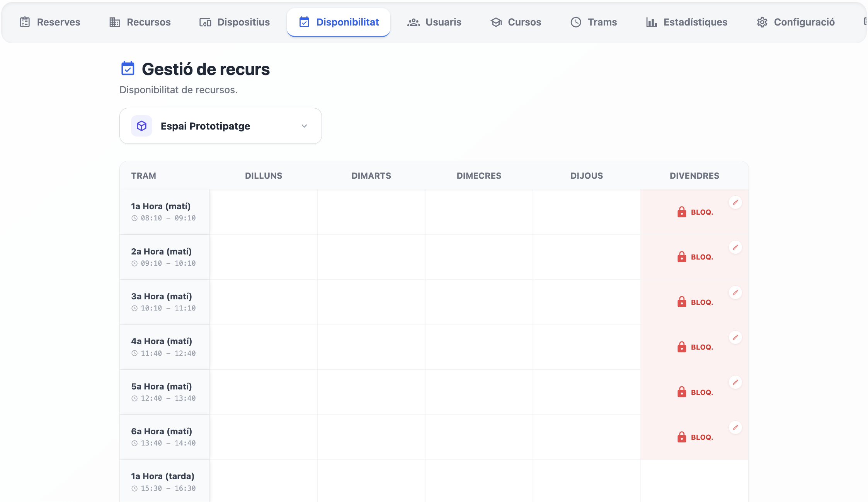Open the Espai Prototipatge resource dropdown
This screenshot has width=868, height=502.
(x=221, y=126)
